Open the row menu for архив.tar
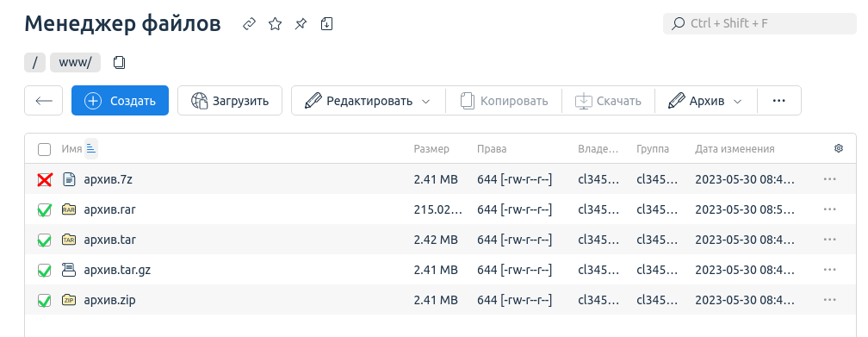The height and width of the screenshot is (337, 868). (830, 240)
